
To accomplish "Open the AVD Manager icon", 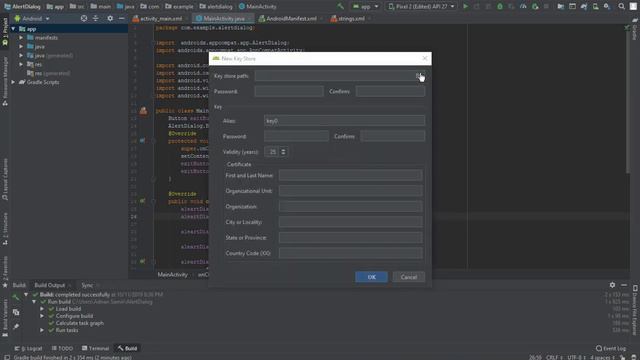I will (x=596, y=7).
